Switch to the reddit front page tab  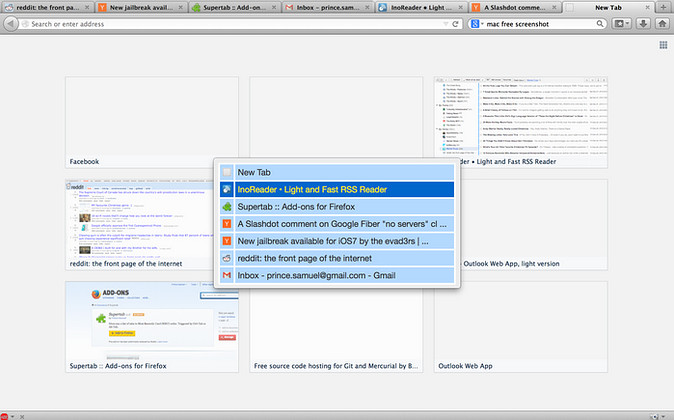[48, 7]
